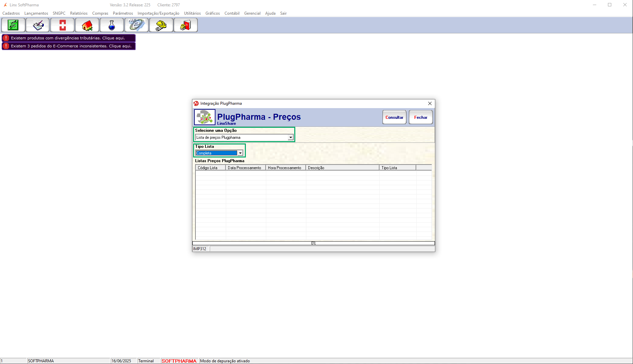Open the Importação/Exportação menu
This screenshot has height=364, width=633.
pos(158,13)
